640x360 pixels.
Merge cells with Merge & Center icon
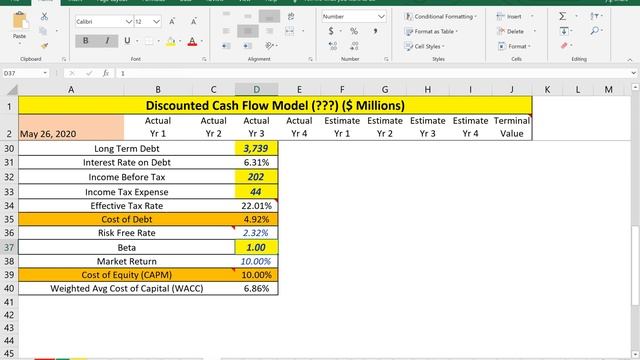click(289, 31)
